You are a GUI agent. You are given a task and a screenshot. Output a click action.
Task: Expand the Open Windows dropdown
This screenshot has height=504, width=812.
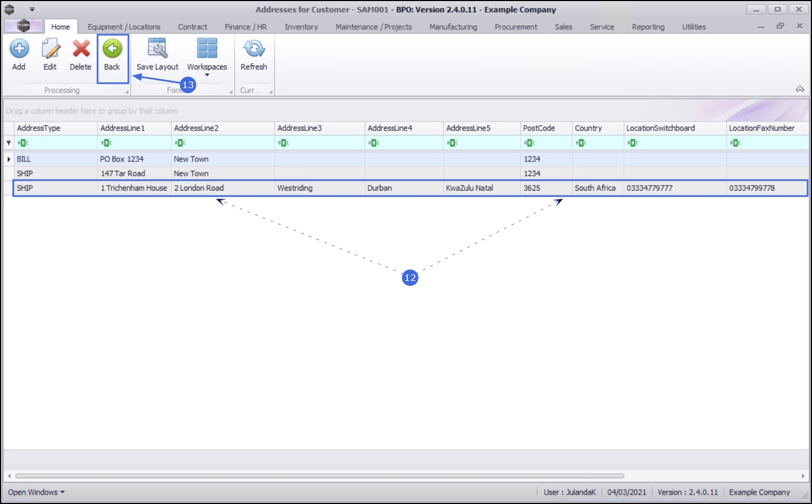36,492
